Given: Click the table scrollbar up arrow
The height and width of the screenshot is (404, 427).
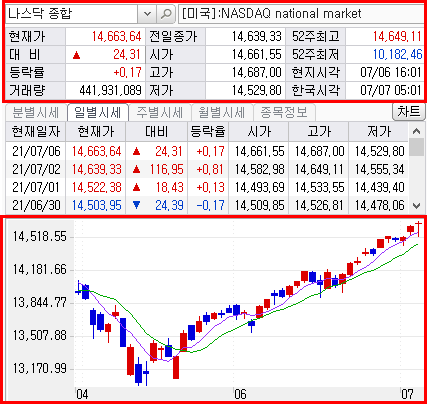Looking at the screenshot, I should tap(417, 131).
